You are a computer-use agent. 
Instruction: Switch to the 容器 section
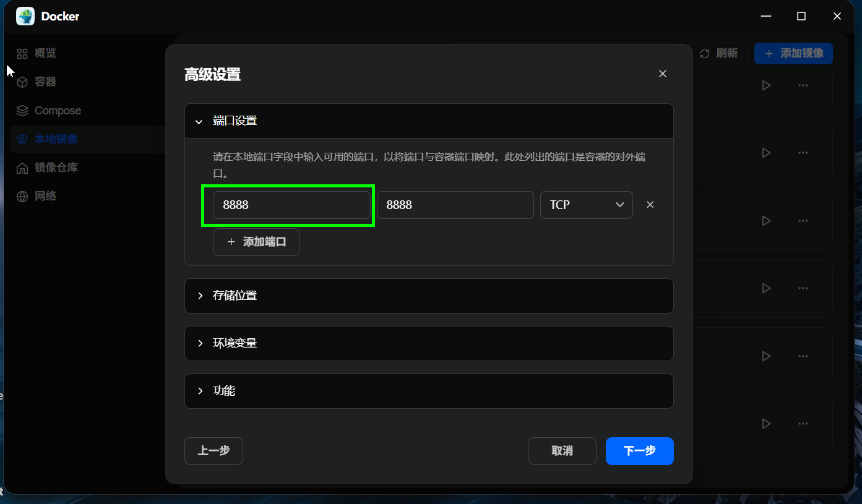point(22,82)
